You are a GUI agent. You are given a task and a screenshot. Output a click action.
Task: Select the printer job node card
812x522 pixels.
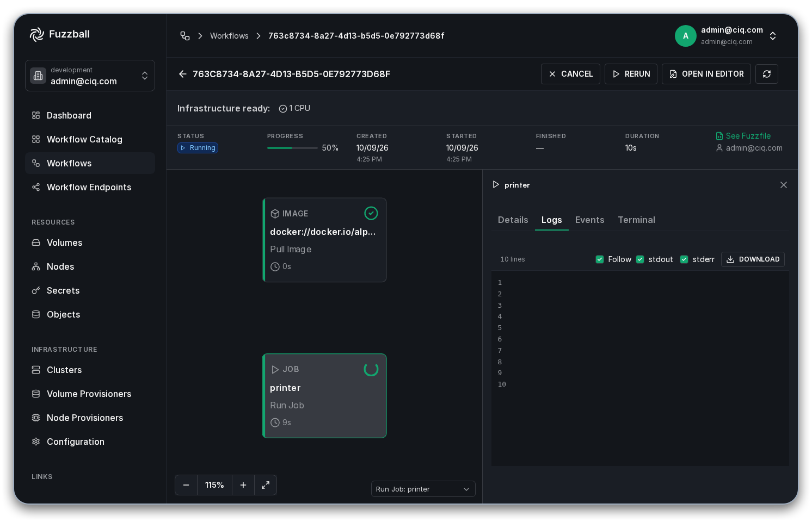(x=324, y=396)
